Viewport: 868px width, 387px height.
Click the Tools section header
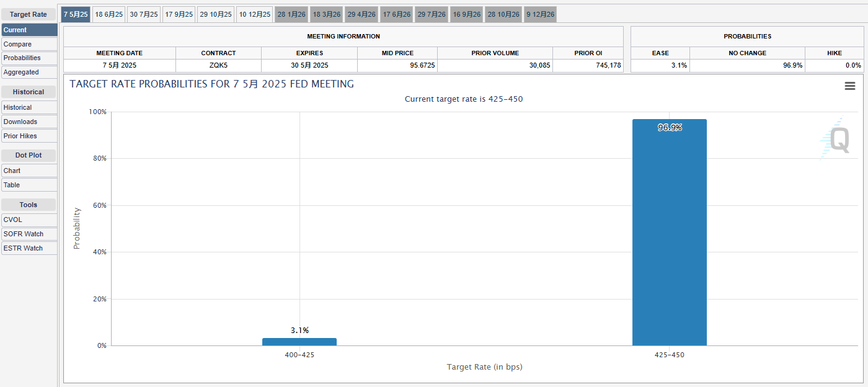(29, 205)
